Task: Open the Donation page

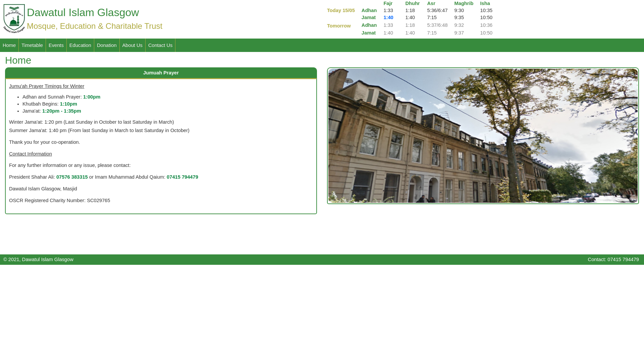Action: point(107,45)
